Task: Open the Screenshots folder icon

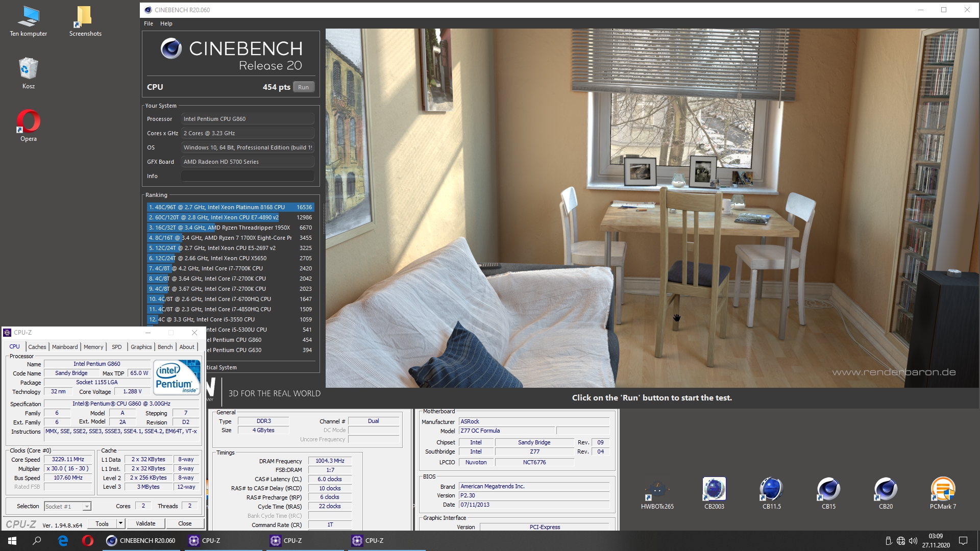Action: pyautogui.click(x=85, y=21)
